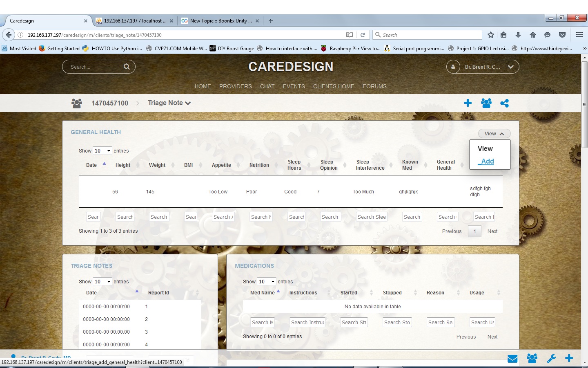Open General Health entries count dropdown
The width and height of the screenshot is (588, 368).
pos(102,151)
